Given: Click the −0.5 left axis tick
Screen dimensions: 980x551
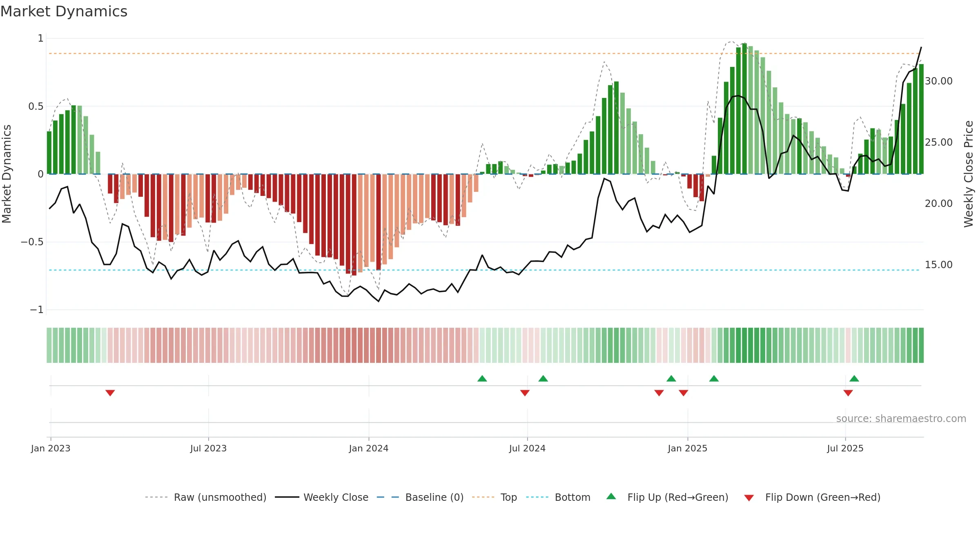Looking at the screenshot, I should point(32,242).
